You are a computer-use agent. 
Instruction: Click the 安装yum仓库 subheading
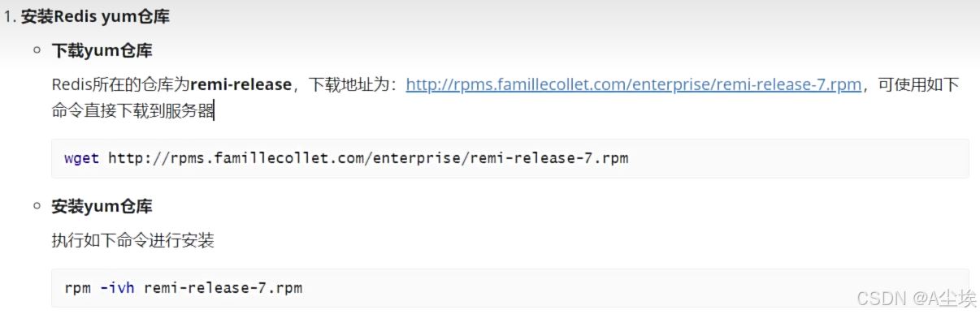point(102,206)
